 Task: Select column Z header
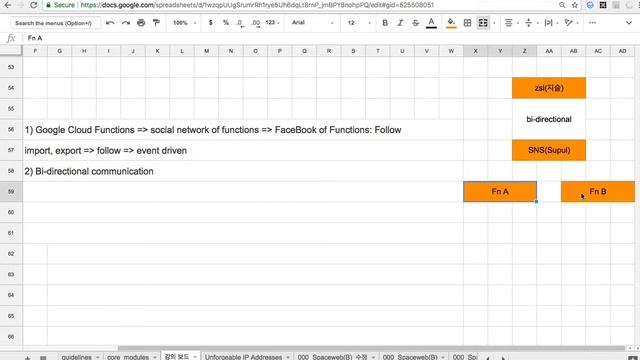coord(524,51)
